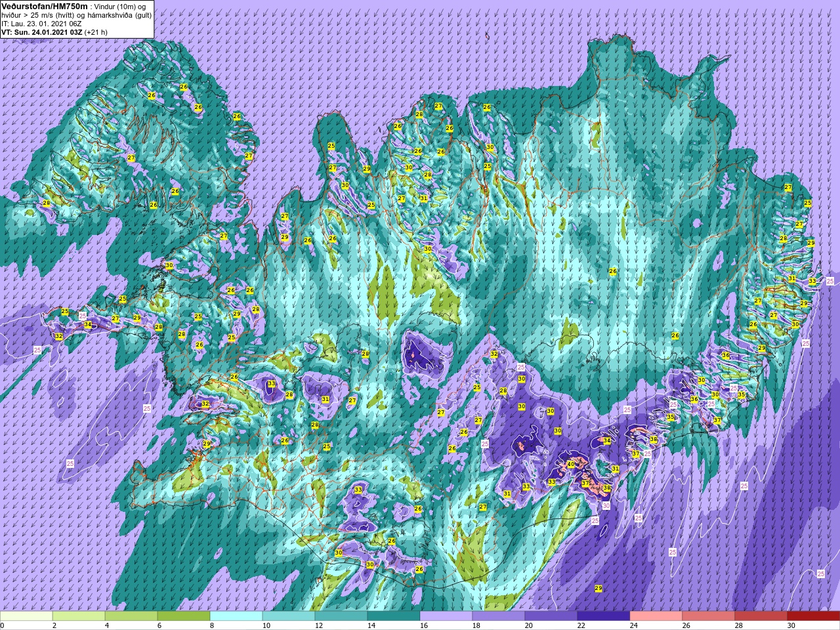840x630 pixels.
Task: Click the 'IT: Lau. 23. 01. 2021 06Z' line
Action: [41, 23]
